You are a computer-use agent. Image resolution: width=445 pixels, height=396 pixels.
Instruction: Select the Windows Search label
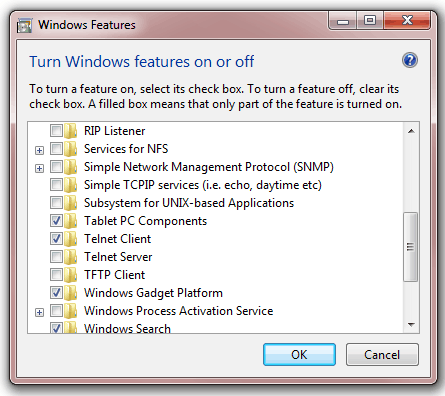point(127,328)
